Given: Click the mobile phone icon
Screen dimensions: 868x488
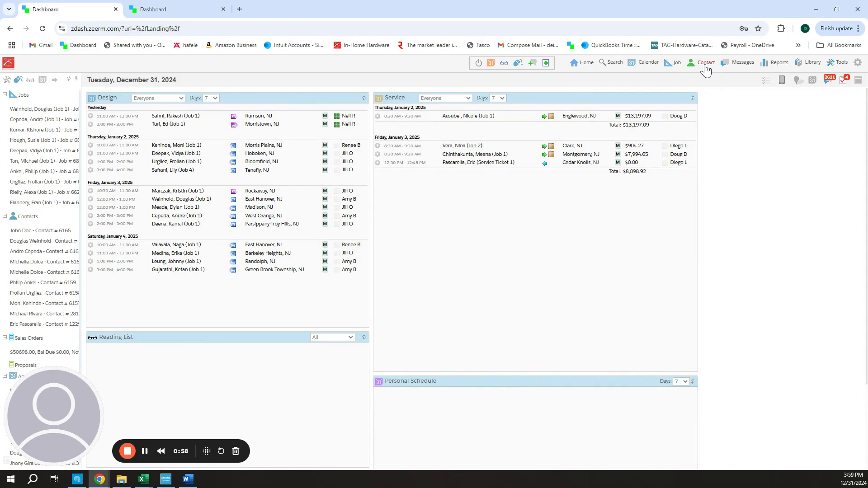Looking at the screenshot, I should pos(782,80).
